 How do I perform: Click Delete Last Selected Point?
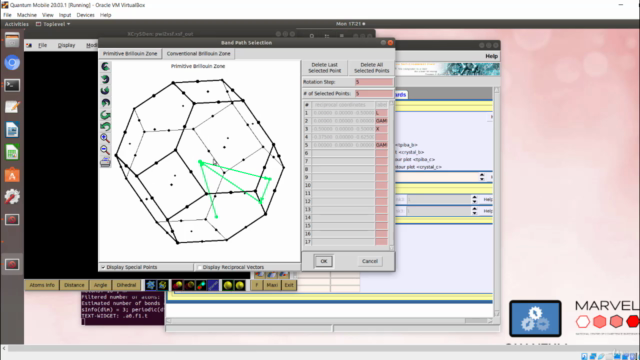pyautogui.click(x=324, y=68)
